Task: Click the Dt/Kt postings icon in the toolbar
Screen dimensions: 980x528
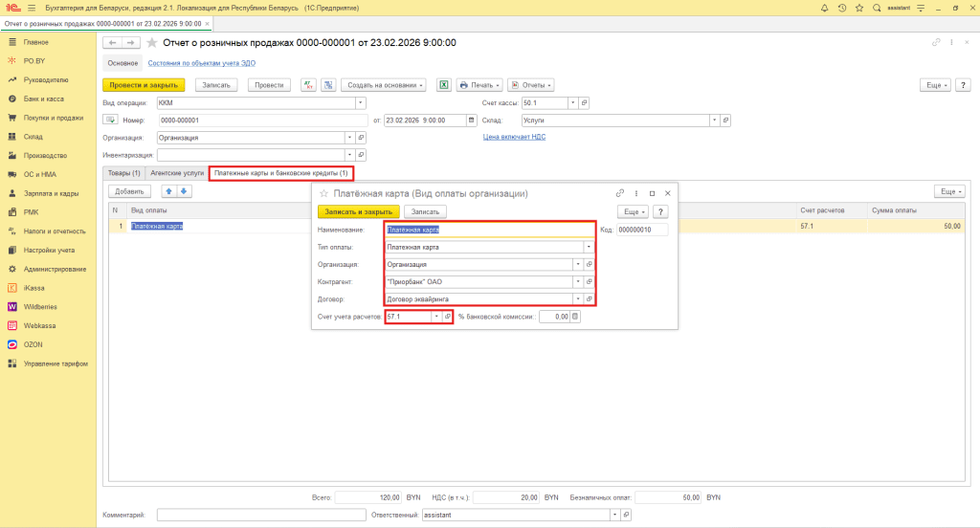Action: [308, 85]
